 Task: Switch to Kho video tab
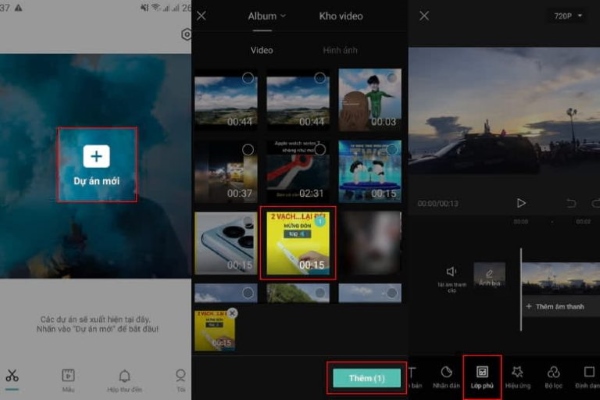341,16
